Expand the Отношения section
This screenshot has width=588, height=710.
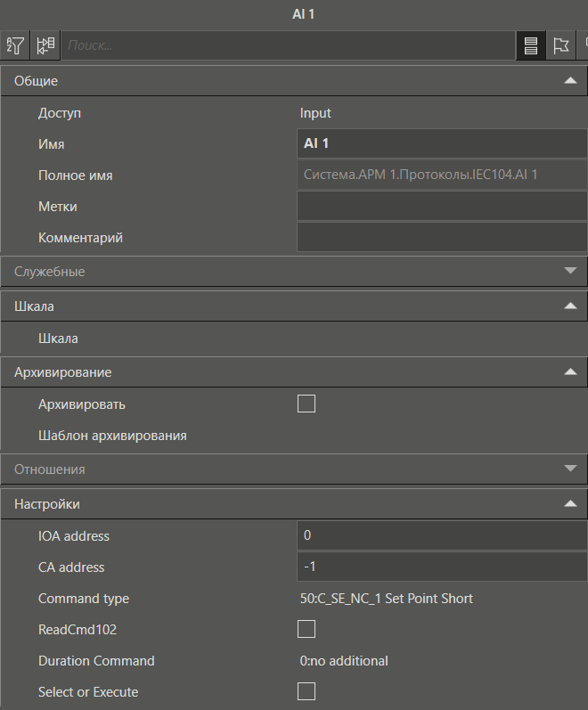click(x=570, y=469)
